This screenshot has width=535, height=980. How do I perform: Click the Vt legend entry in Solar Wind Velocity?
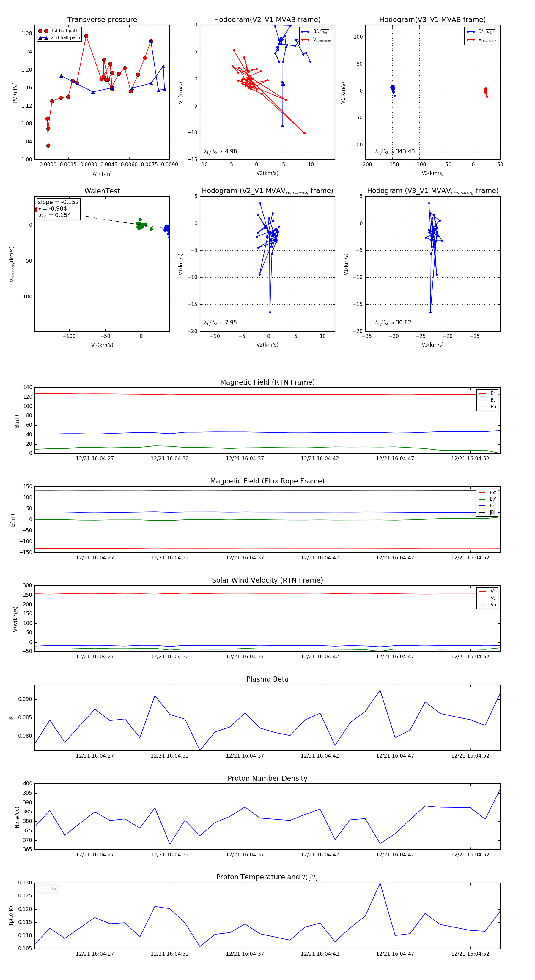tap(487, 598)
